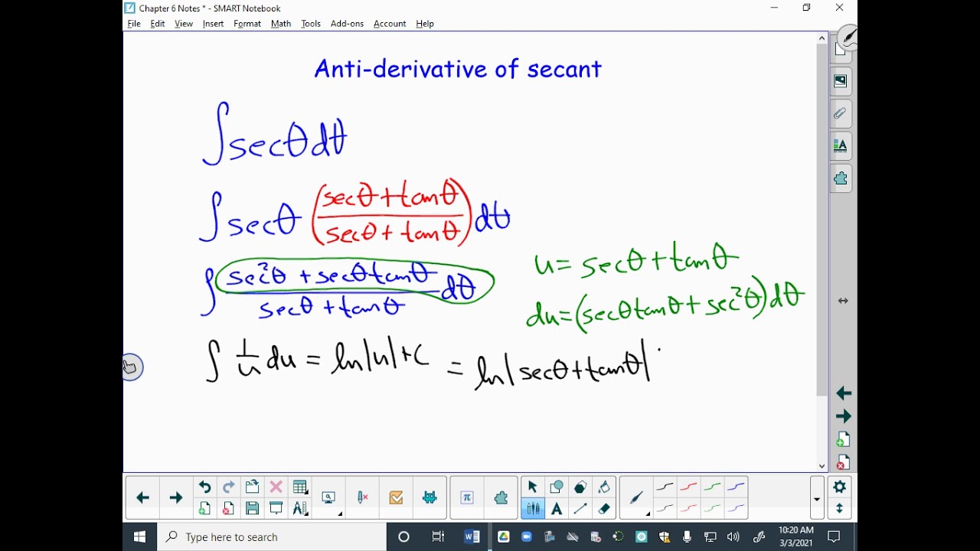Select the Pens tool

tap(533, 508)
